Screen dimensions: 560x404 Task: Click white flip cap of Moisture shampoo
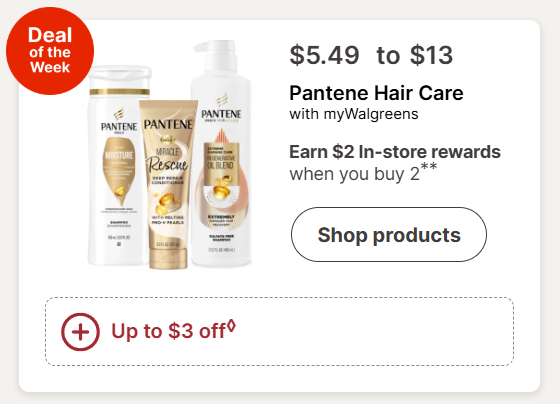click(120, 77)
